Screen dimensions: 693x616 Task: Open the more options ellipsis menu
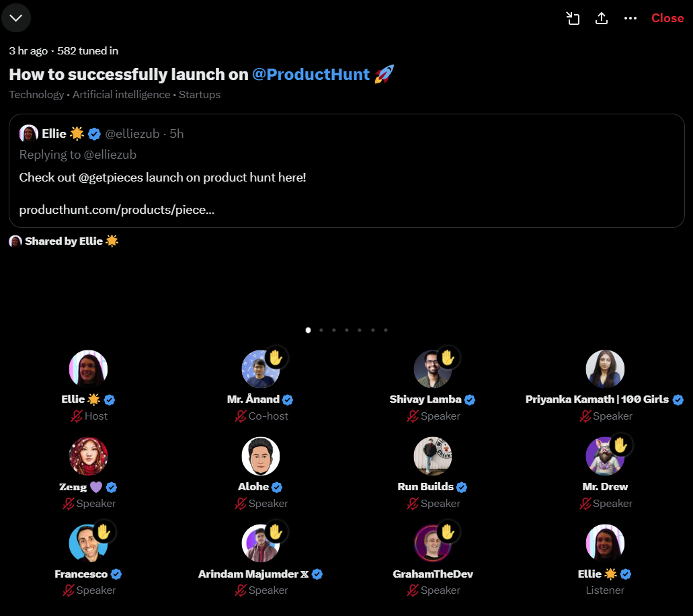click(630, 18)
